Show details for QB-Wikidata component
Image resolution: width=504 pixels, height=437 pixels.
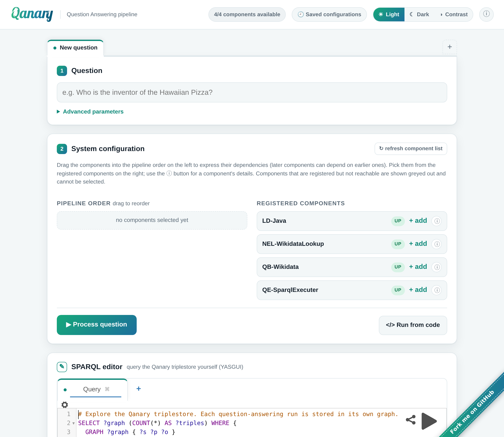pos(437,267)
